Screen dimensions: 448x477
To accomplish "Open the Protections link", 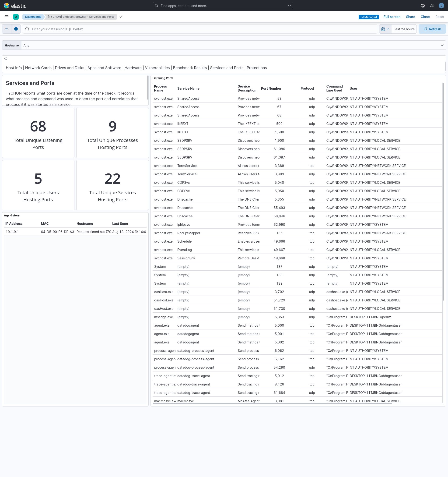I will coord(257,68).
